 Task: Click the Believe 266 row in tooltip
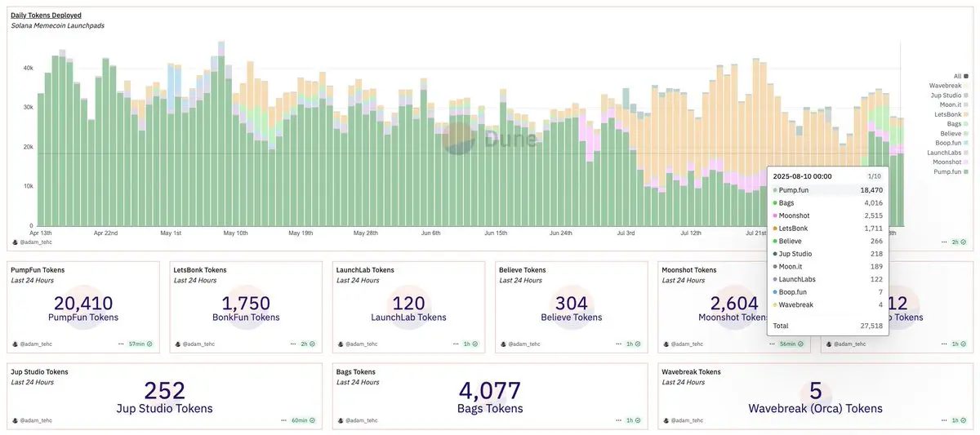[828, 241]
